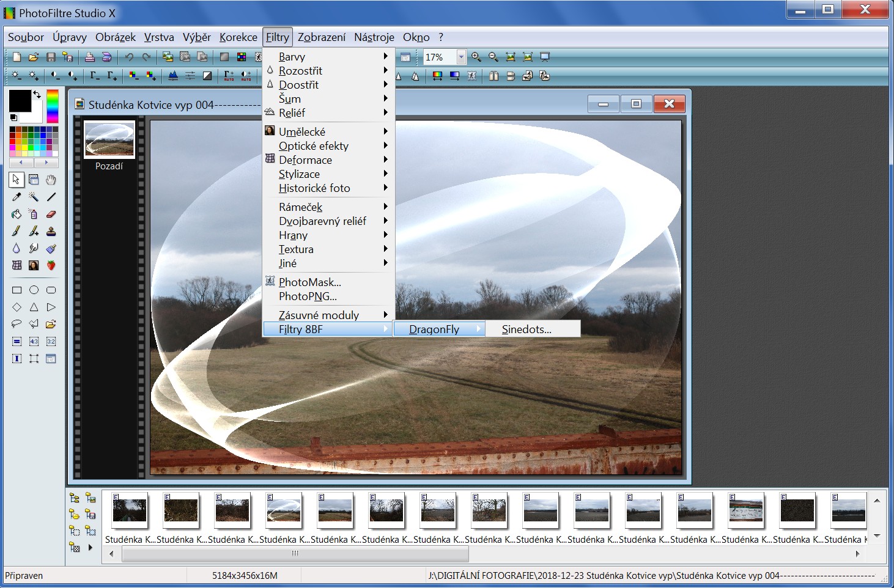Choose the ellipse selection shape
Screen dimensions: 894x588
[34, 290]
